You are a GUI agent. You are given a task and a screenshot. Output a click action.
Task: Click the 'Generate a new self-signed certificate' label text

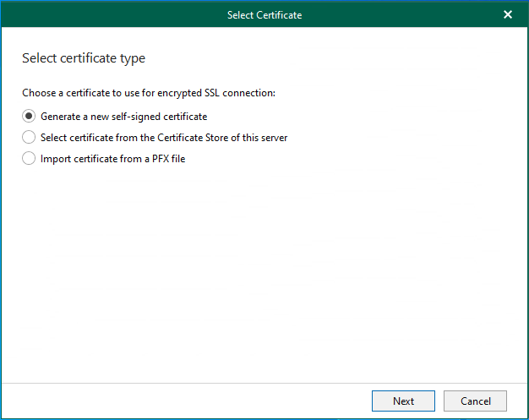[123, 117]
